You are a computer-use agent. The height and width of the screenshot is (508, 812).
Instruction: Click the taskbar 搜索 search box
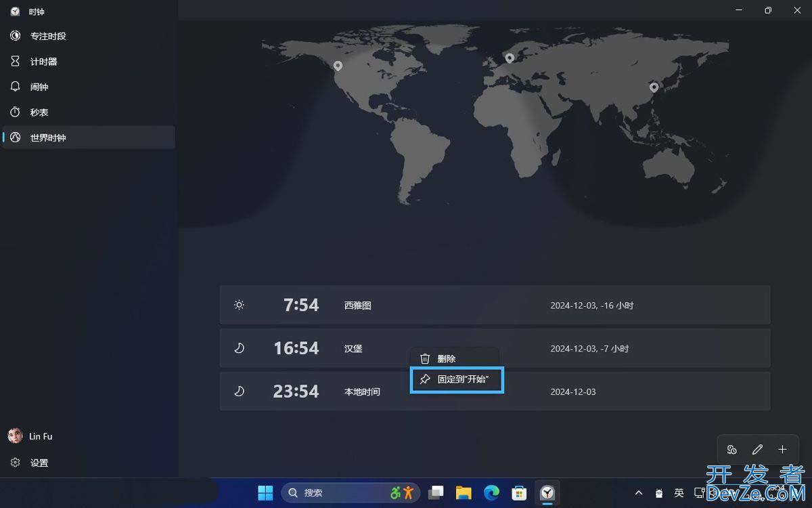click(x=351, y=492)
